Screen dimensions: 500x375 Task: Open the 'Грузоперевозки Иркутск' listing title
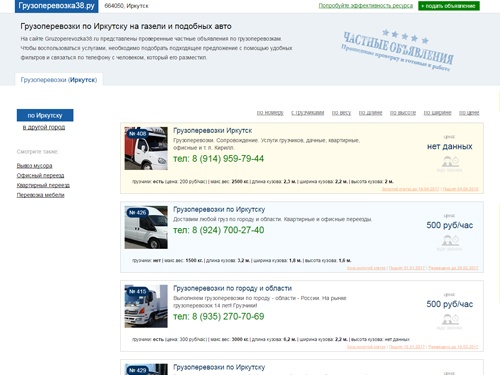(213, 131)
